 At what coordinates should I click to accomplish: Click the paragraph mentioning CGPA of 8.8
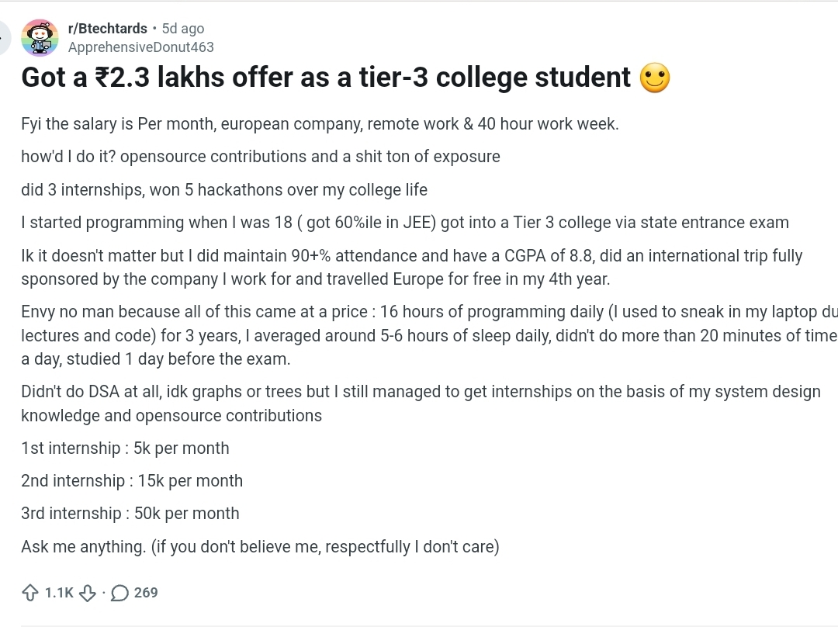tap(411, 267)
